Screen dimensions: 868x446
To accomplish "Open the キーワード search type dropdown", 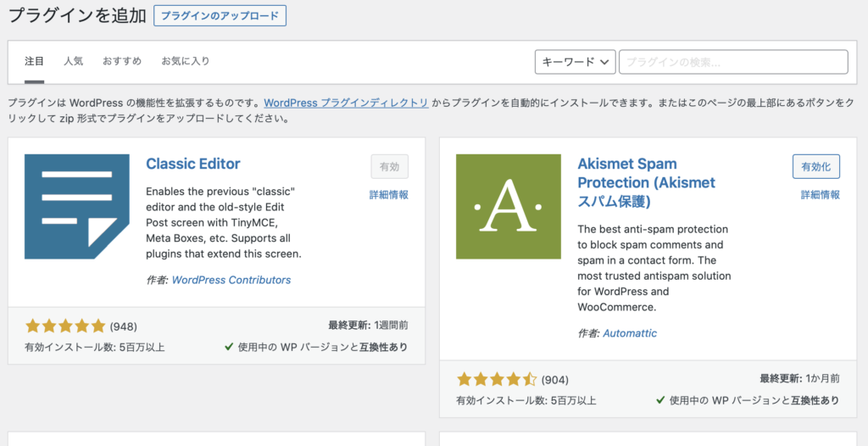I will click(x=576, y=62).
